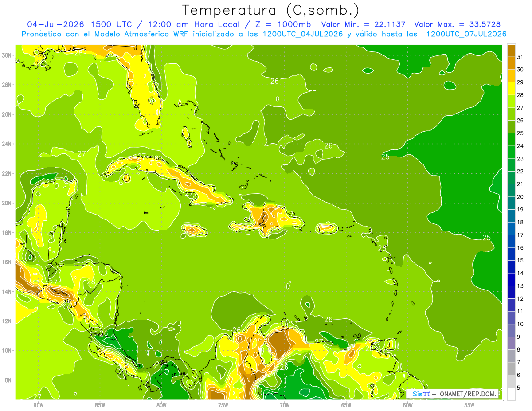The height and width of the screenshot is (411, 532).
Task: Click the 90W longitude axis label
Action: pyautogui.click(x=38, y=406)
